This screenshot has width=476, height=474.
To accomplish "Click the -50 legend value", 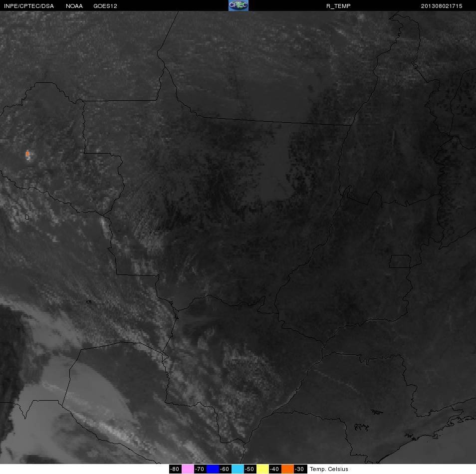I will pyautogui.click(x=249, y=469).
